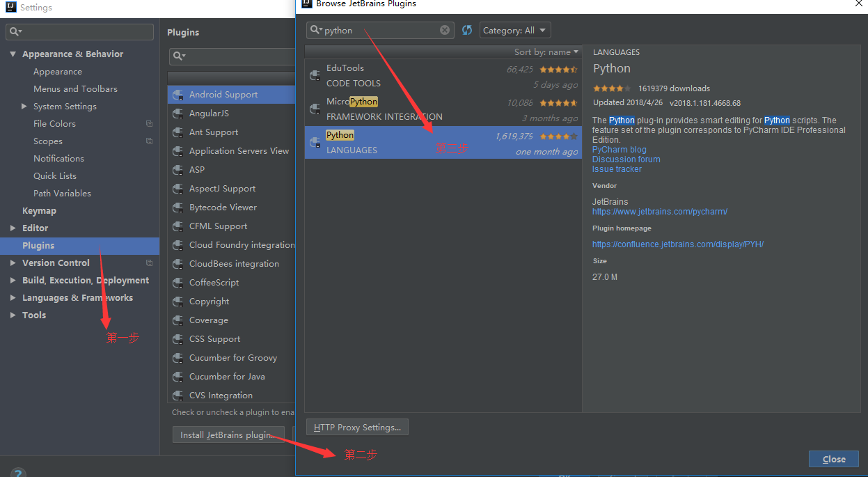
Task: Open the PyCharm blog link
Action: (x=620, y=150)
